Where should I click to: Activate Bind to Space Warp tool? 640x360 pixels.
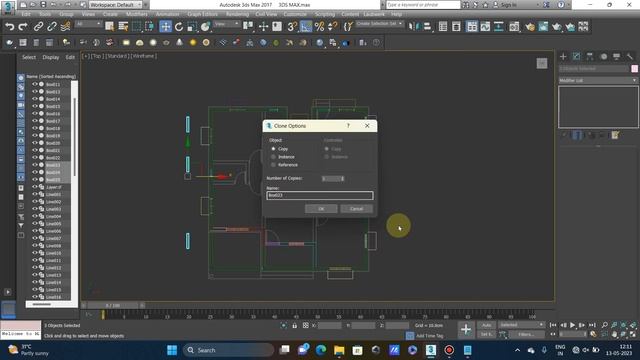65,27
